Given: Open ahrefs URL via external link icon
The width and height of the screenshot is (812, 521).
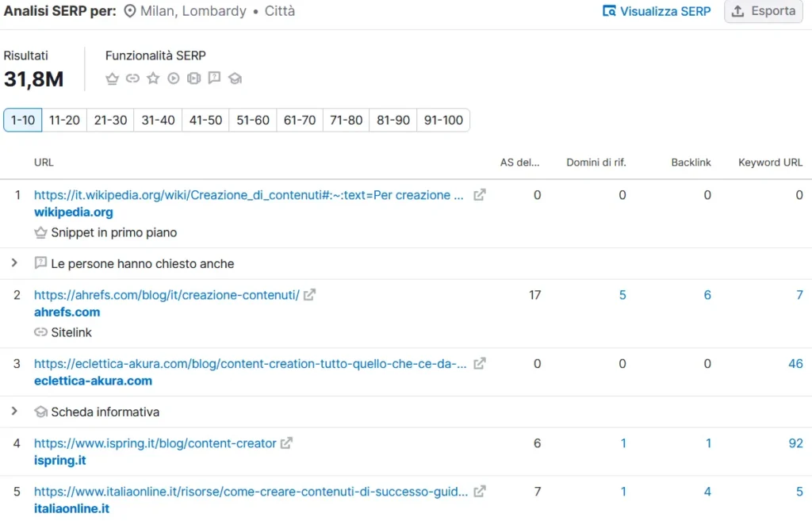Looking at the screenshot, I should point(310,295).
